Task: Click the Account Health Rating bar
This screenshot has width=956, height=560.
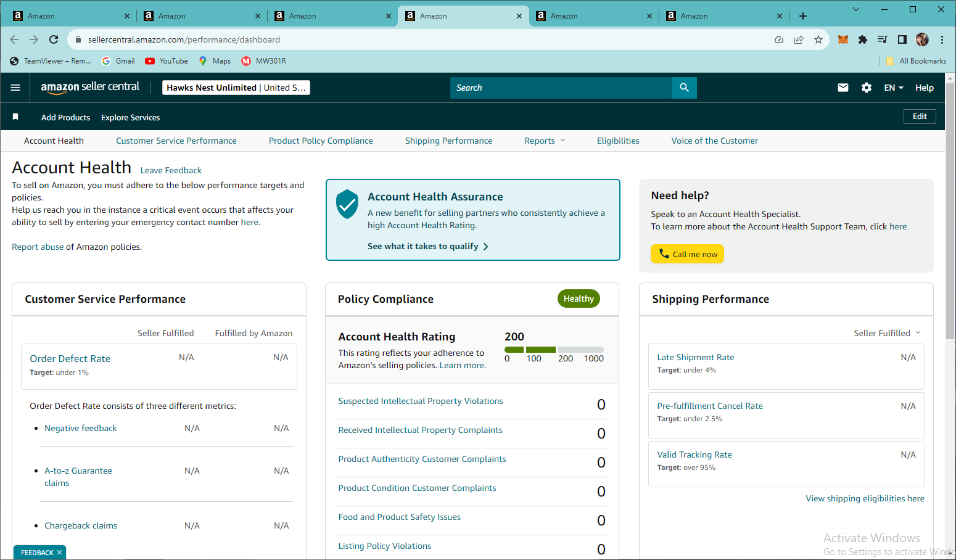Action: (554, 350)
